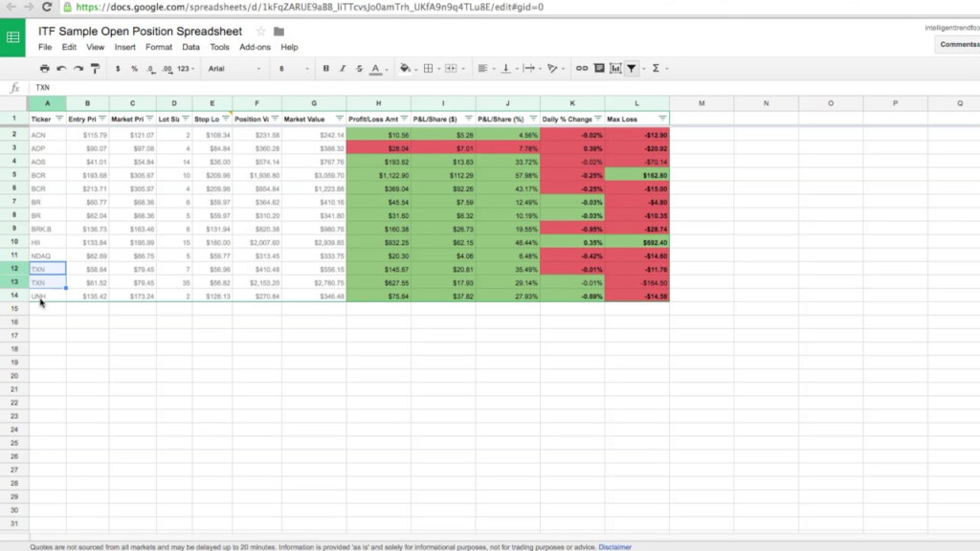Click the Move to folder icon
This screenshot has width=980, height=551.
tap(278, 32)
